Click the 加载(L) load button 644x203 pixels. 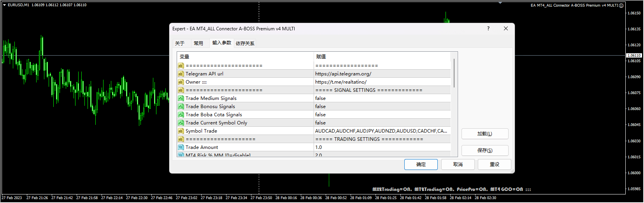[x=485, y=134]
